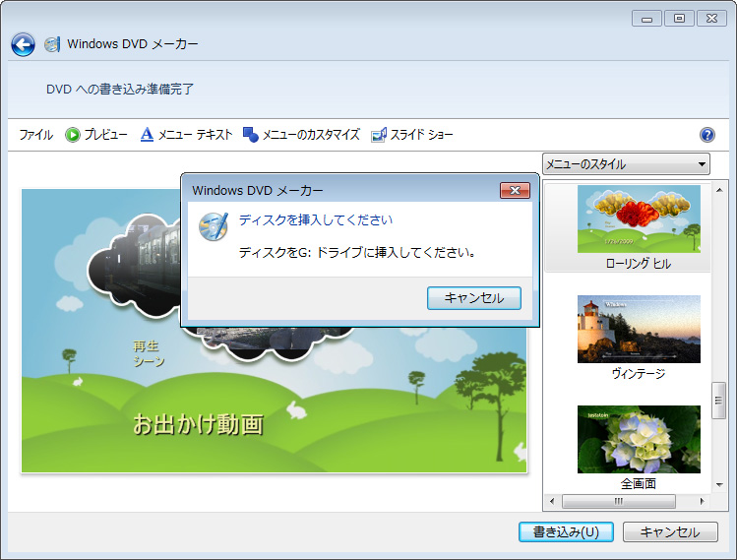737x560 pixels.
Task: Click the ディスクを挿入してください heading
Action: tap(316, 219)
